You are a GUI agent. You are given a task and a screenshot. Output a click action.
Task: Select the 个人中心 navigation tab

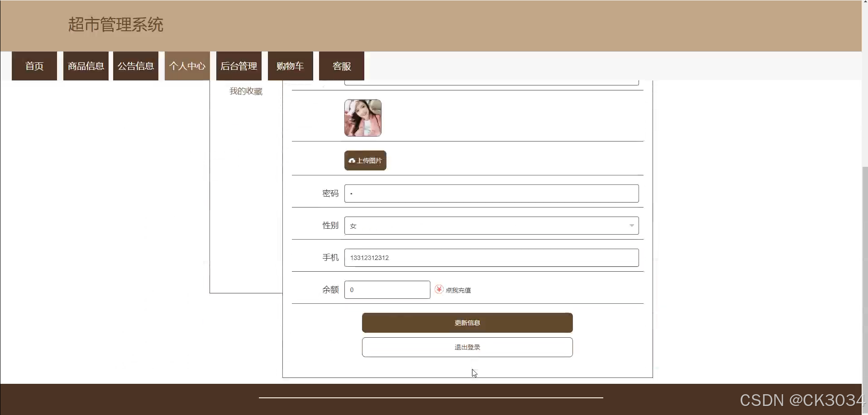pos(187,66)
